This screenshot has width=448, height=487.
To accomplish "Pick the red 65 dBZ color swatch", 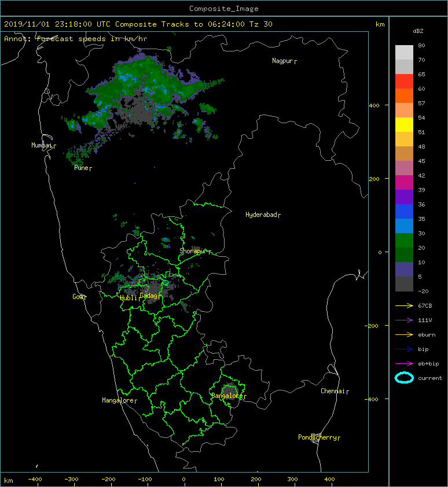I will tap(404, 81).
